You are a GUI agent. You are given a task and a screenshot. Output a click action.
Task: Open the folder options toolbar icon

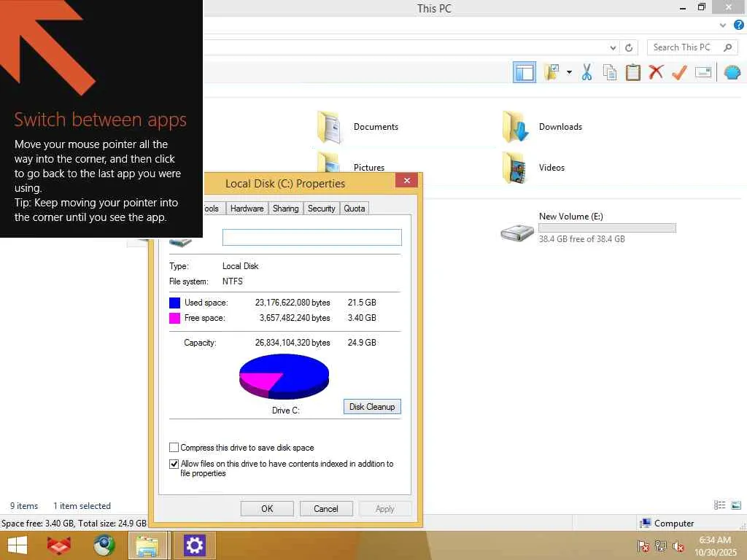(551, 72)
